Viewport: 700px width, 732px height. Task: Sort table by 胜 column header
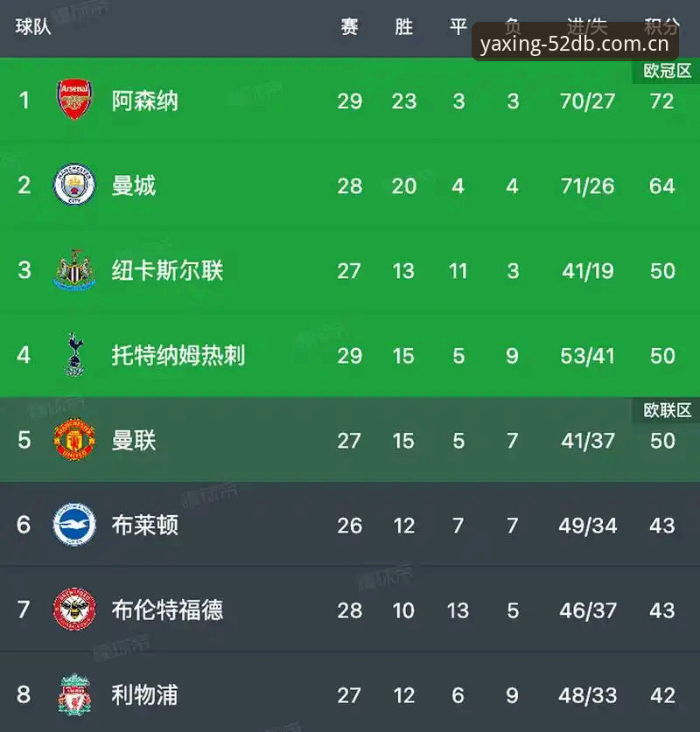pyautogui.click(x=404, y=26)
